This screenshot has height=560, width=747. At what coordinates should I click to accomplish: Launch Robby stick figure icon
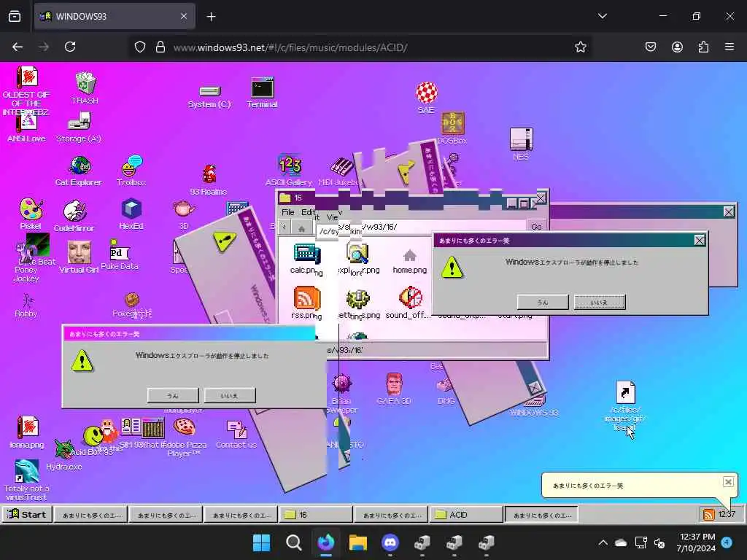tap(27, 306)
